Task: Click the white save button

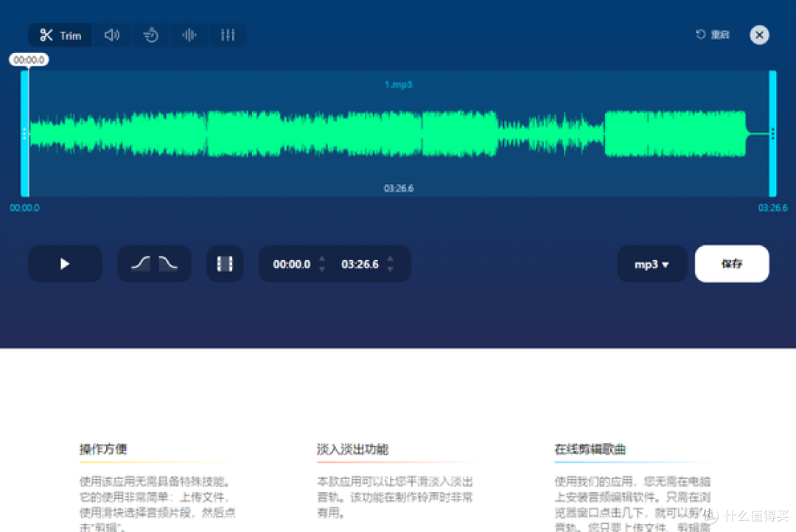Action: (x=732, y=264)
